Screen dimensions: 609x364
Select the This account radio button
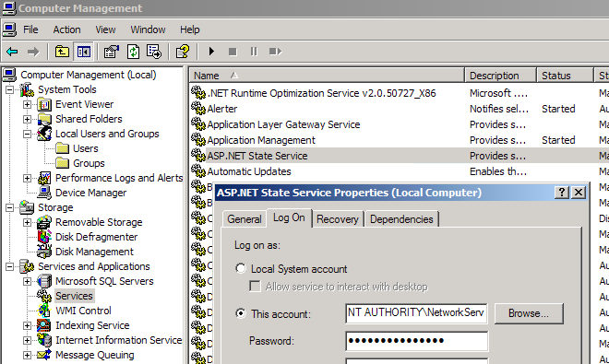tap(241, 313)
